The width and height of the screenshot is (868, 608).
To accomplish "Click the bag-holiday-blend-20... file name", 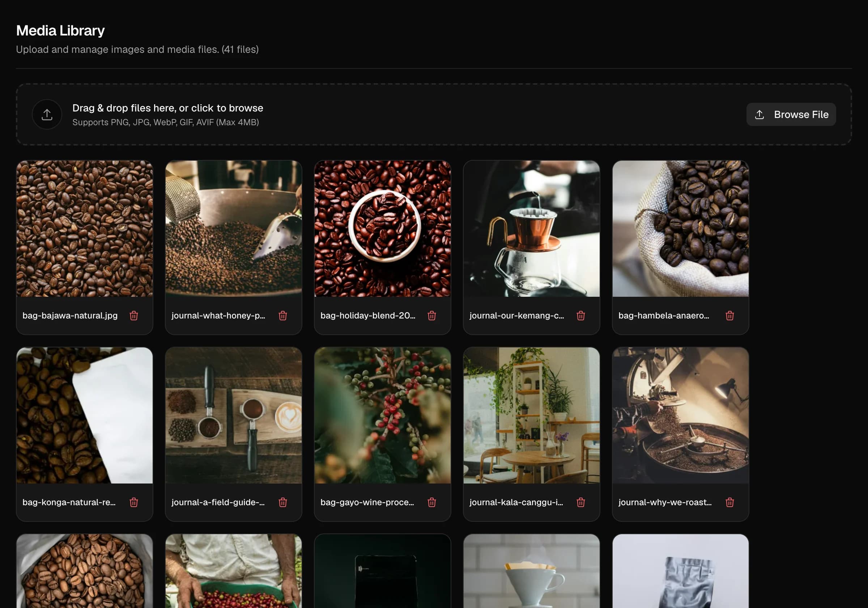I will [x=368, y=316].
